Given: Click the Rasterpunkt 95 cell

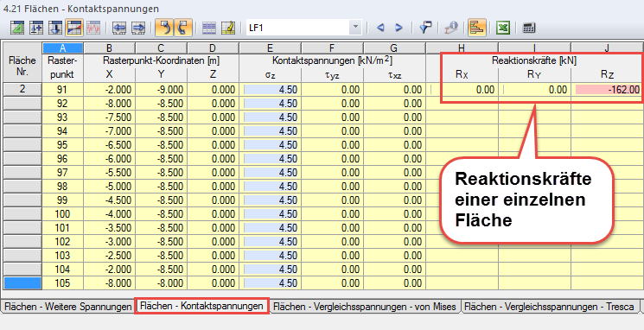Looking at the screenshot, I should click(x=62, y=145).
